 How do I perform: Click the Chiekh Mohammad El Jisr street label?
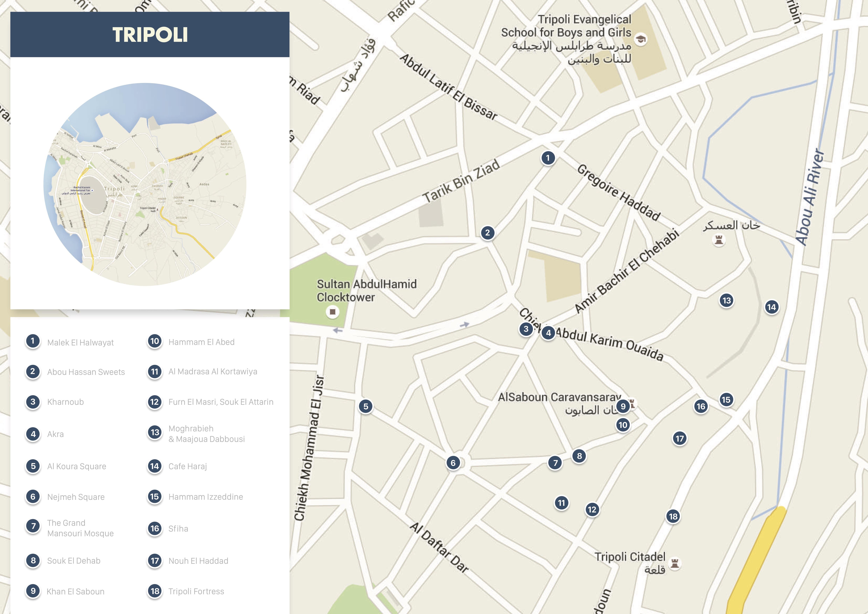point(309,448)
